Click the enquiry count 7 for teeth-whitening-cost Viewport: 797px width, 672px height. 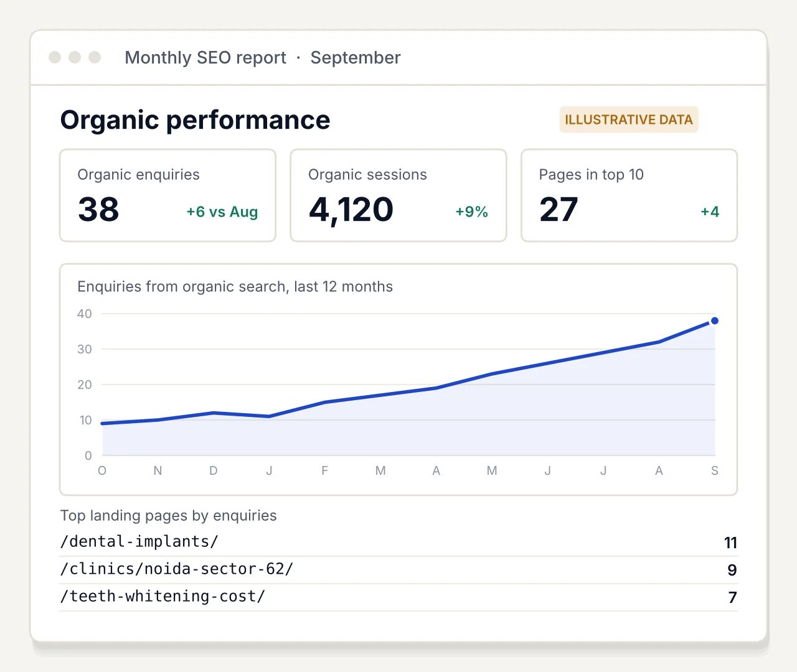coord(733,598)
